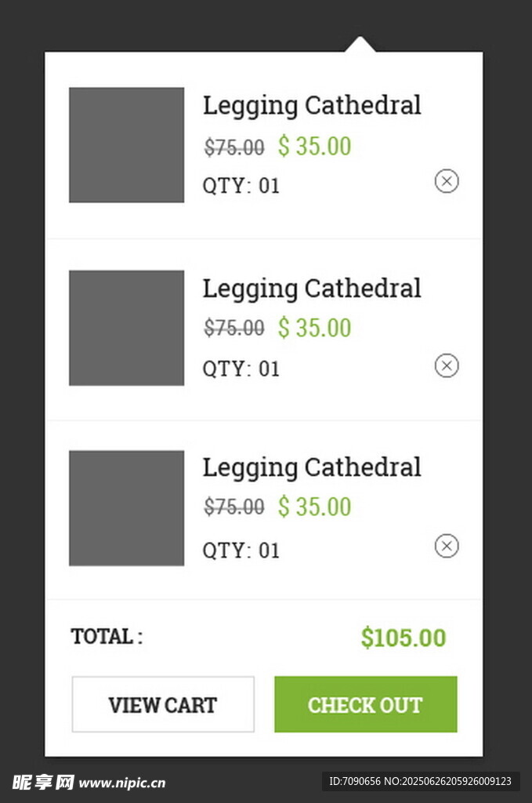Remove the first Legging Cathedral item

click(447, 181)
